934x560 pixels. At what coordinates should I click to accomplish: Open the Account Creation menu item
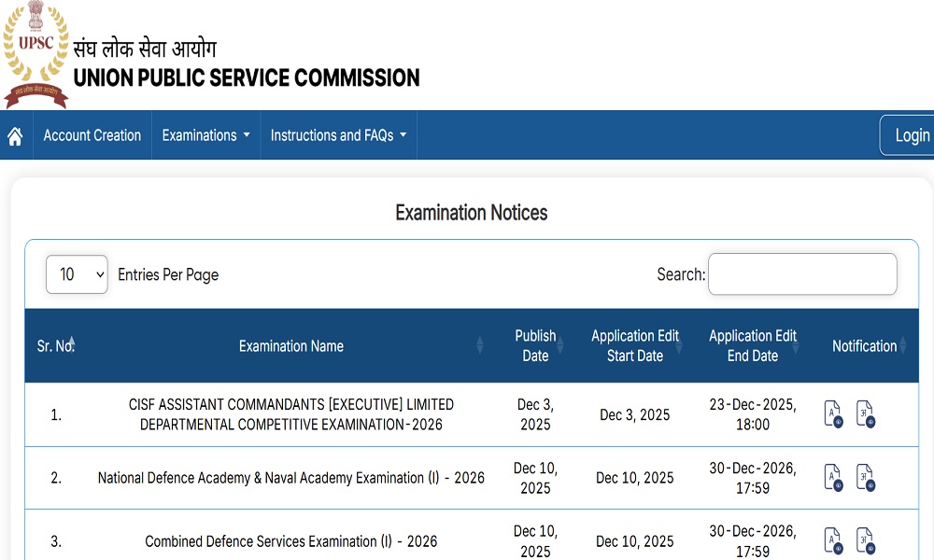(92, 134)
